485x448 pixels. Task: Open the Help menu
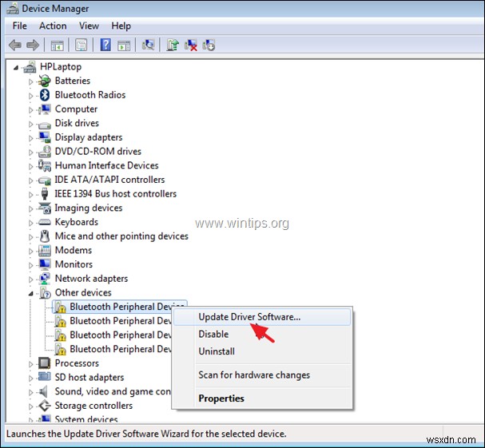(121, 26)
